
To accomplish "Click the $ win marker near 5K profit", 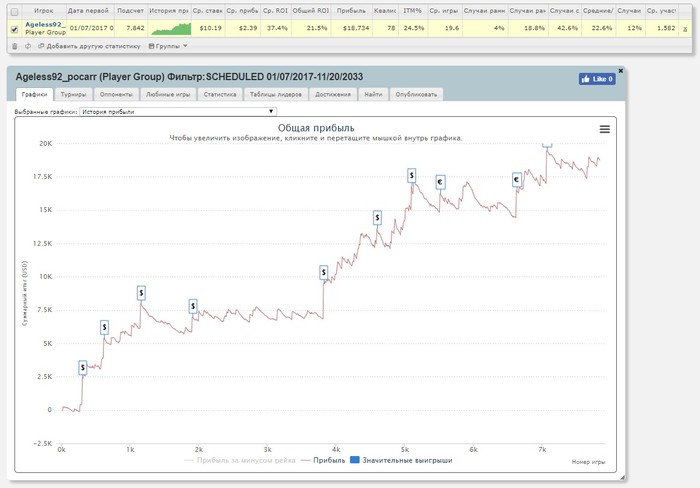I will (104, 327).
